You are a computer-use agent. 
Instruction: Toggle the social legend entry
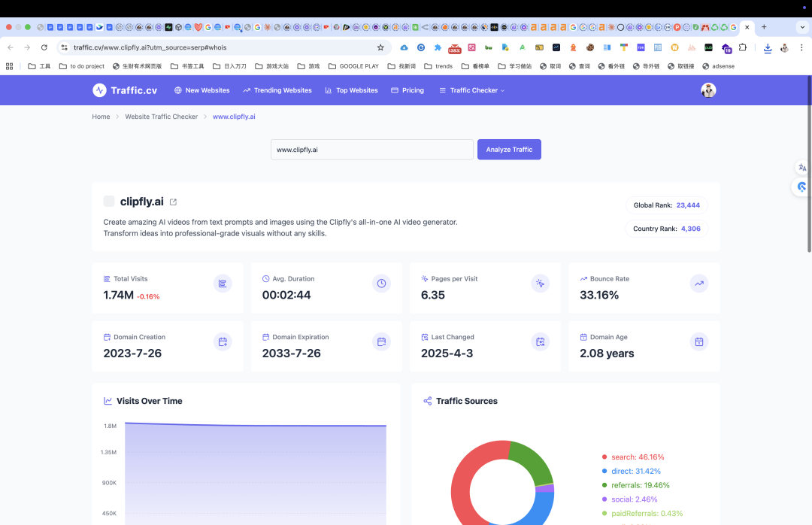point(630,499)
